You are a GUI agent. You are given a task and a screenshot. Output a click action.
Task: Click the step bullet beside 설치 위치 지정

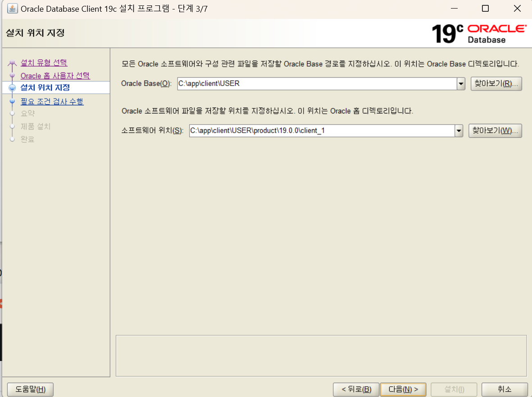coord(12,88)
